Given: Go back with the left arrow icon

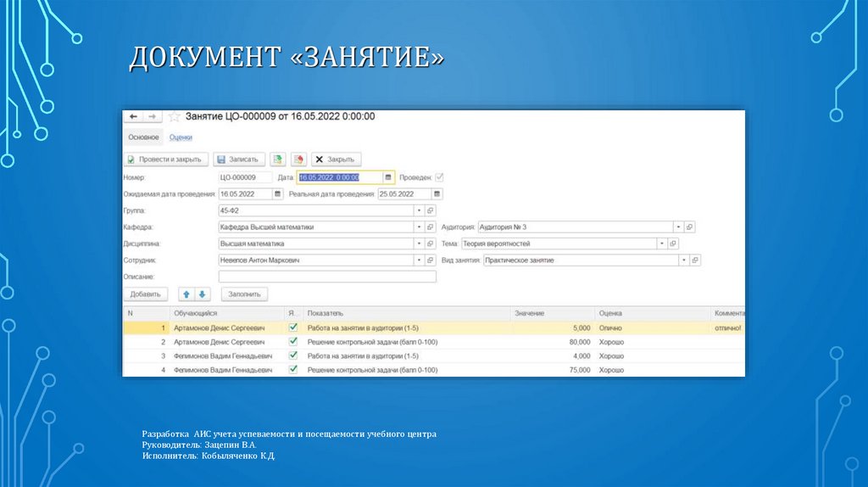Looking at the screenshot, I should coord(133,116).
